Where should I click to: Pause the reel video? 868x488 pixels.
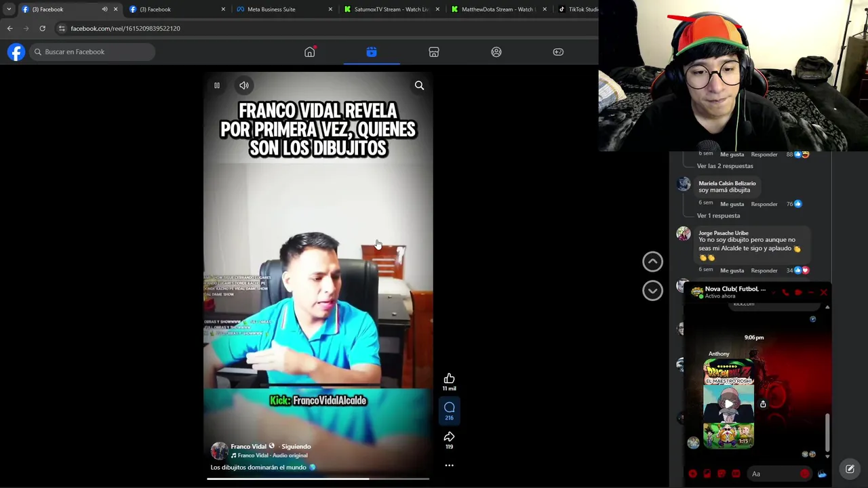click(x=217, y=85)
